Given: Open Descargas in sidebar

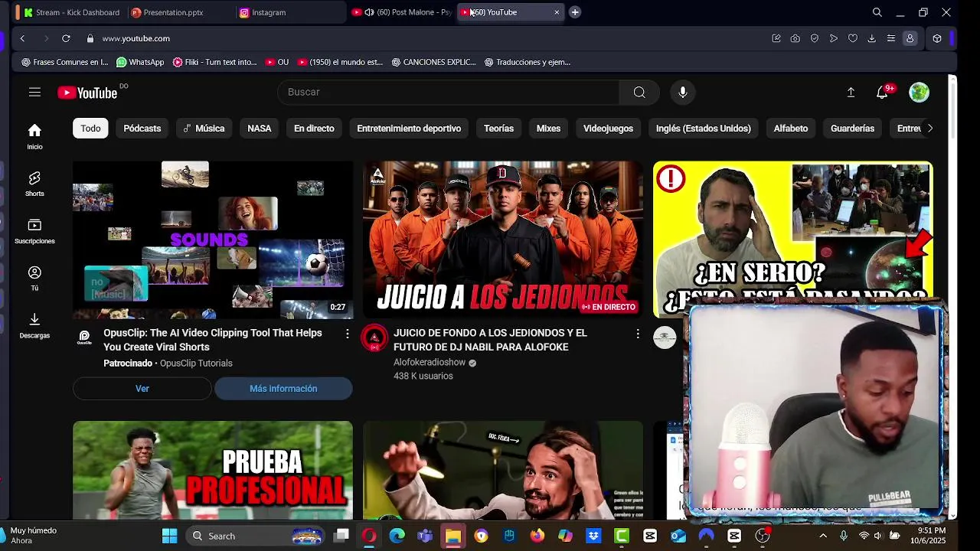Looking at the screenshot, I should click(34, 326).
